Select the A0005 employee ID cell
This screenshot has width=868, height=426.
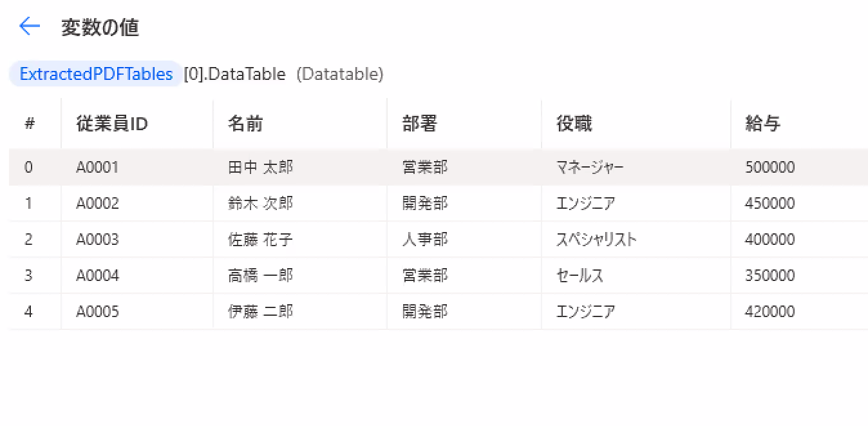(97, 312)
